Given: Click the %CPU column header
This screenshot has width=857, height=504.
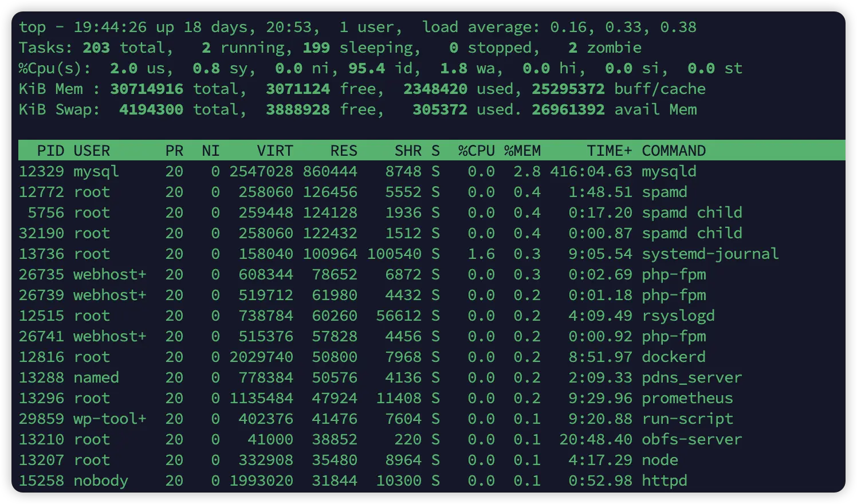Looking at the screenshot, I should 476,151.
